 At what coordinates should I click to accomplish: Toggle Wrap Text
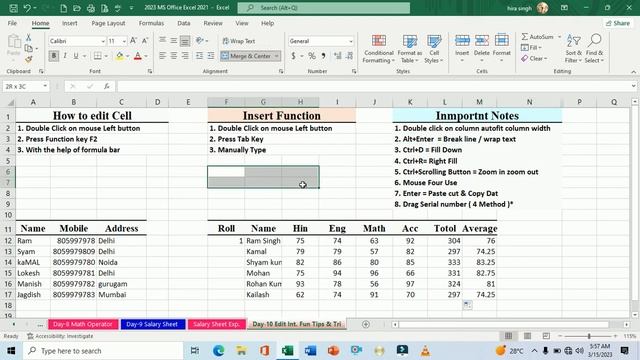click(239, 41)
